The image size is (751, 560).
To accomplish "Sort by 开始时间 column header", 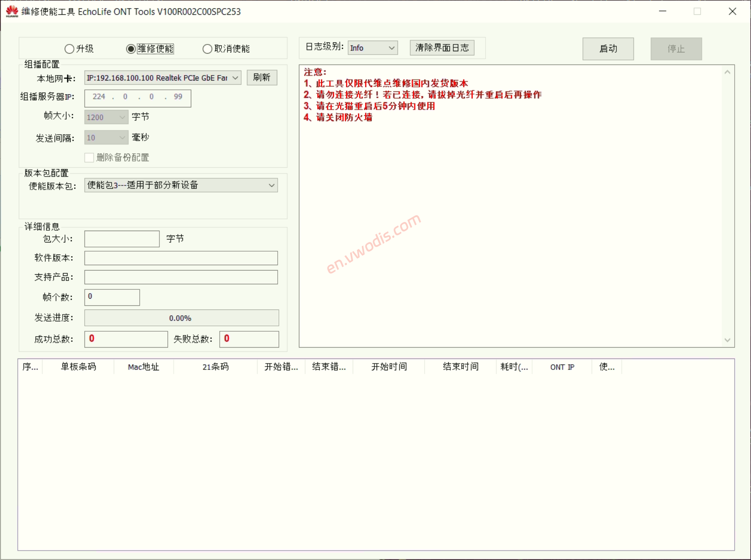I will [x=389, y=367].
